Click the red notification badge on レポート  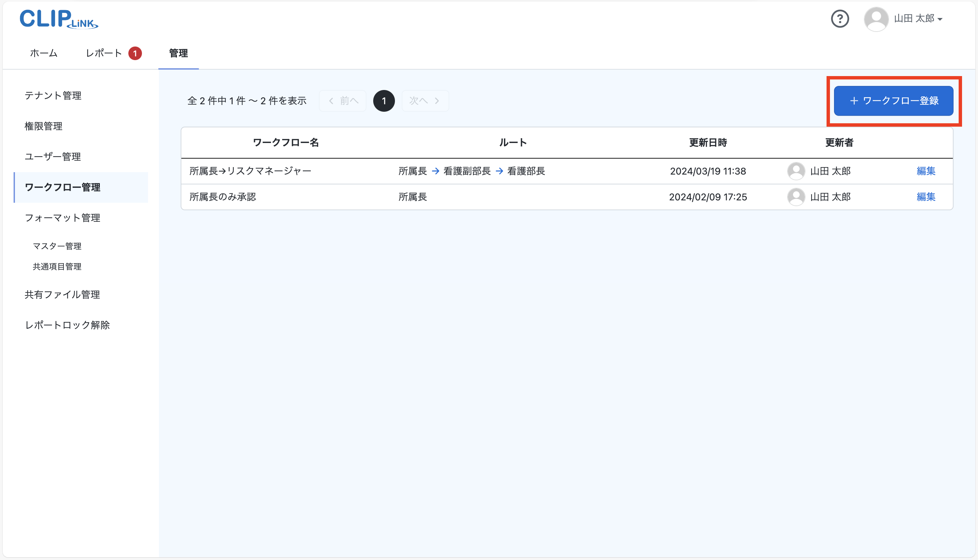[x=135, y=53]
